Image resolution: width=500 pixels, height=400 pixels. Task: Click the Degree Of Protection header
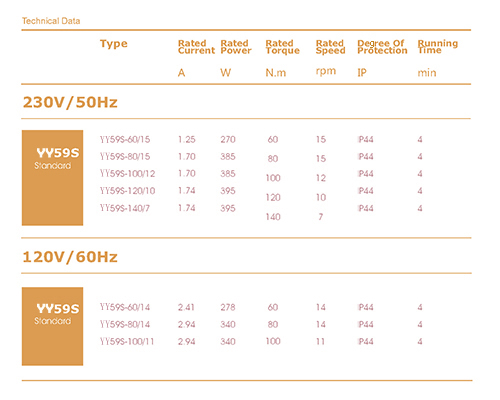pyautogui.click(x=382, y=47)
